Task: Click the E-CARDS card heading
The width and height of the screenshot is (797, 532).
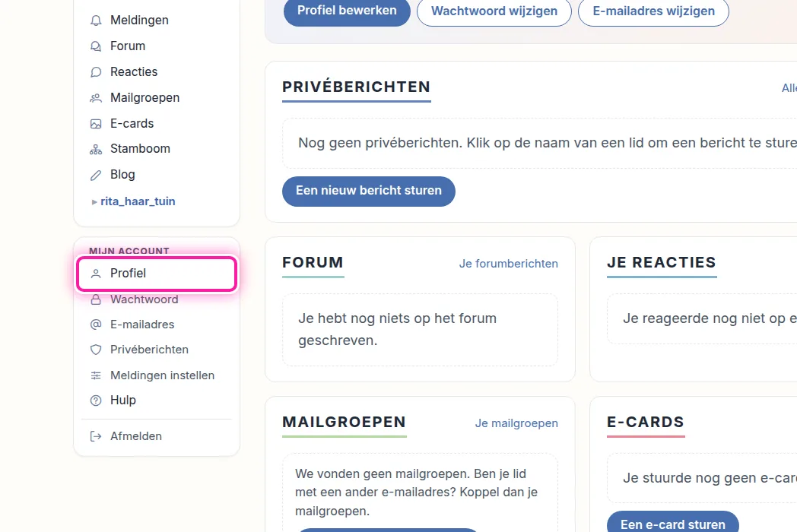Action: pyautogui.click(x=646, y=423)
